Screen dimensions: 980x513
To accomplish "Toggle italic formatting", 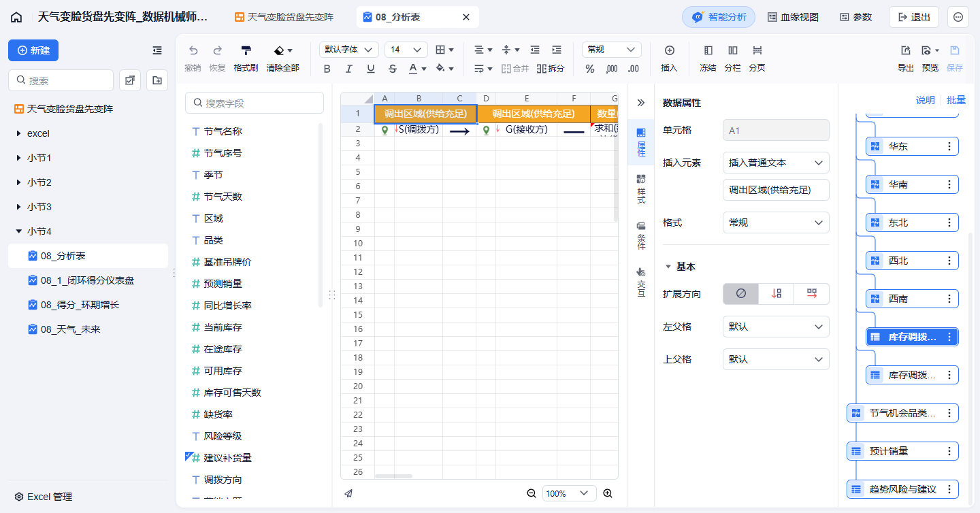I will [x=349, y=69].
